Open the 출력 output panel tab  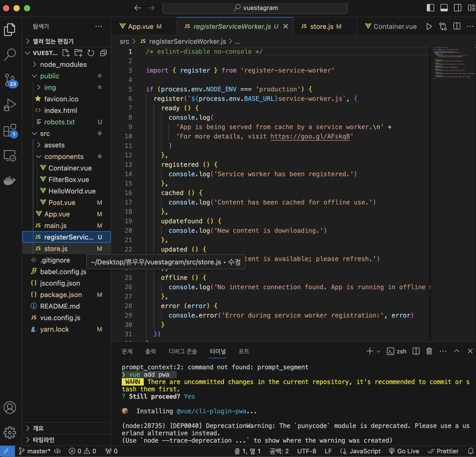tap(150, 351)
